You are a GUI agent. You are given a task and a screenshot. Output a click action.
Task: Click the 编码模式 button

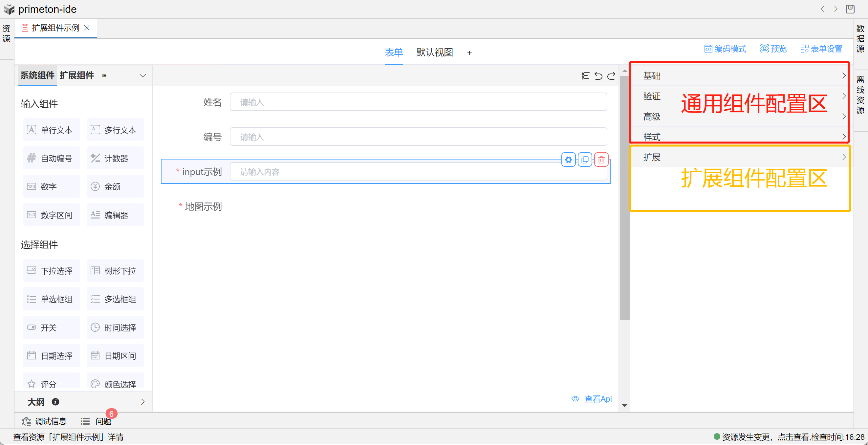point(725,49)
